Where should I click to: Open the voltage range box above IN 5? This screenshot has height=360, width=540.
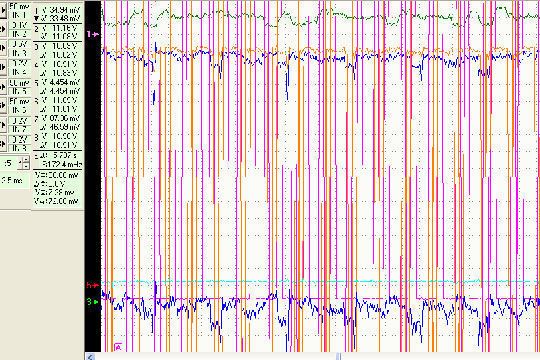19,83
